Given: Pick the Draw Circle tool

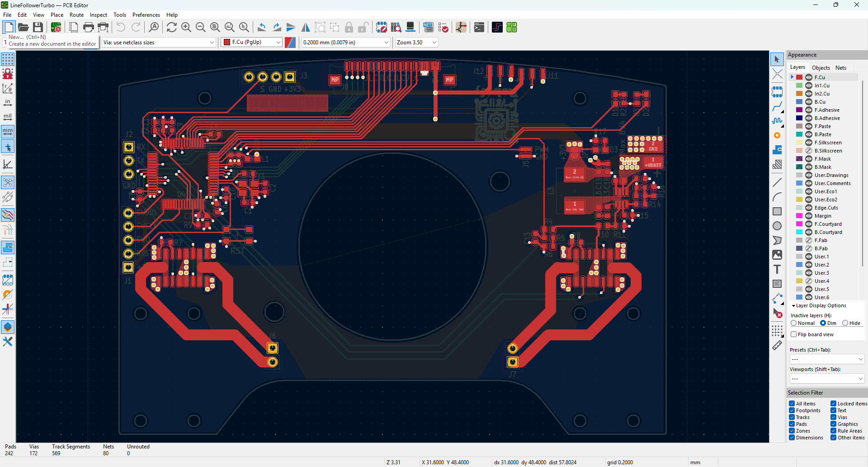Looking at the screenshot, I should (777, 226).
